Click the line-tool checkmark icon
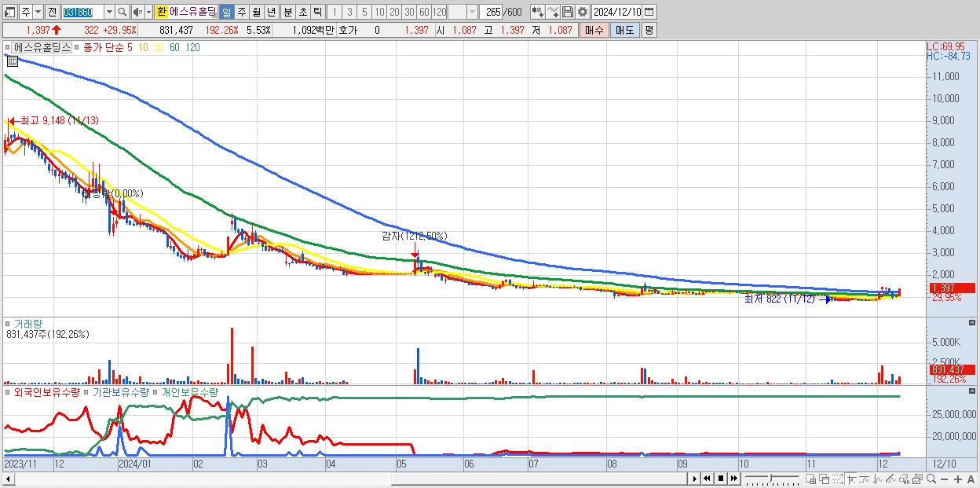The image size is (980, 488). click(553, 12)
